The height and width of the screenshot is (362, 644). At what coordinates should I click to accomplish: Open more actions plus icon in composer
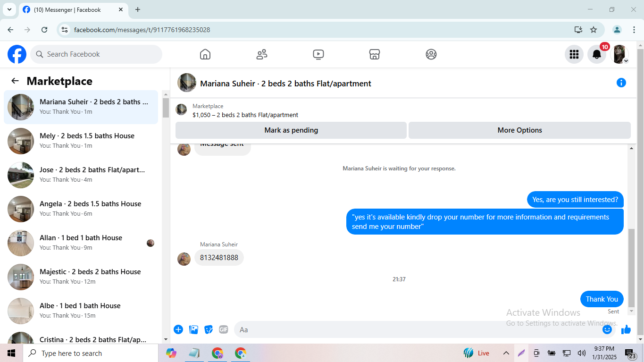click(178, 329)
